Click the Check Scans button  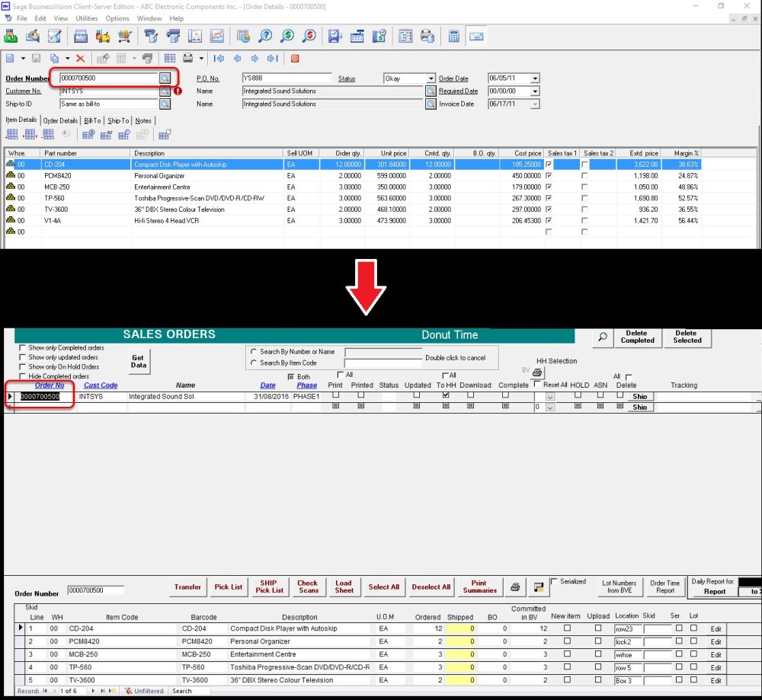(308, 587)
